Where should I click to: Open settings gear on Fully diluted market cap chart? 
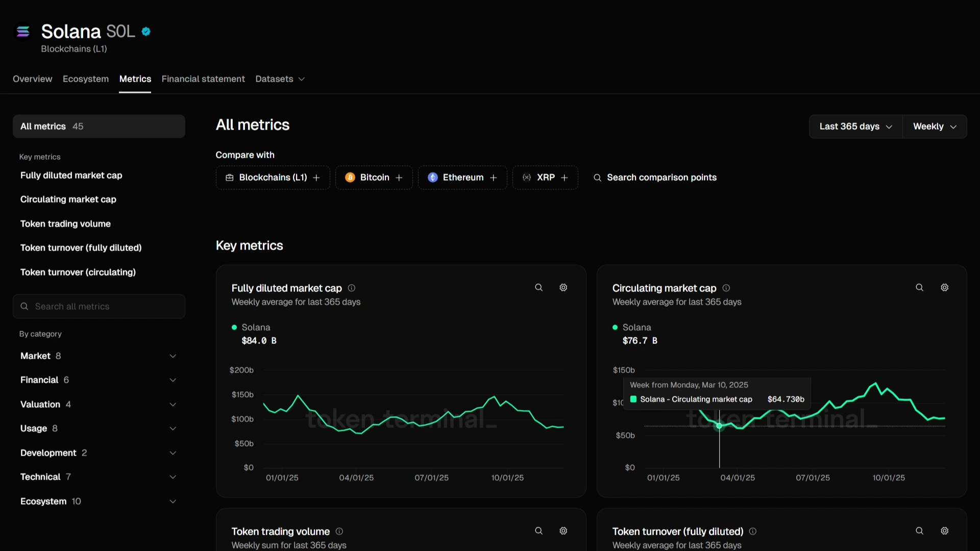(563, 288)
